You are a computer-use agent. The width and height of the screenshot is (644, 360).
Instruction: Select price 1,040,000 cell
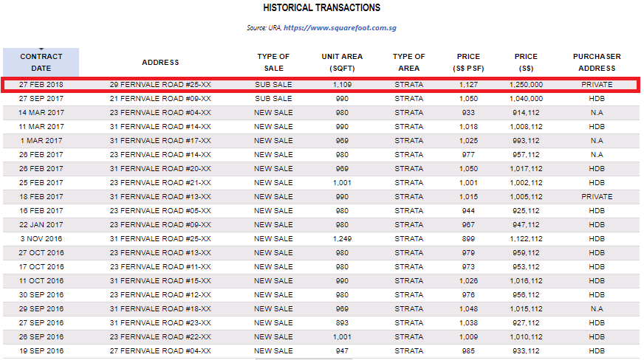click(526, 98)
